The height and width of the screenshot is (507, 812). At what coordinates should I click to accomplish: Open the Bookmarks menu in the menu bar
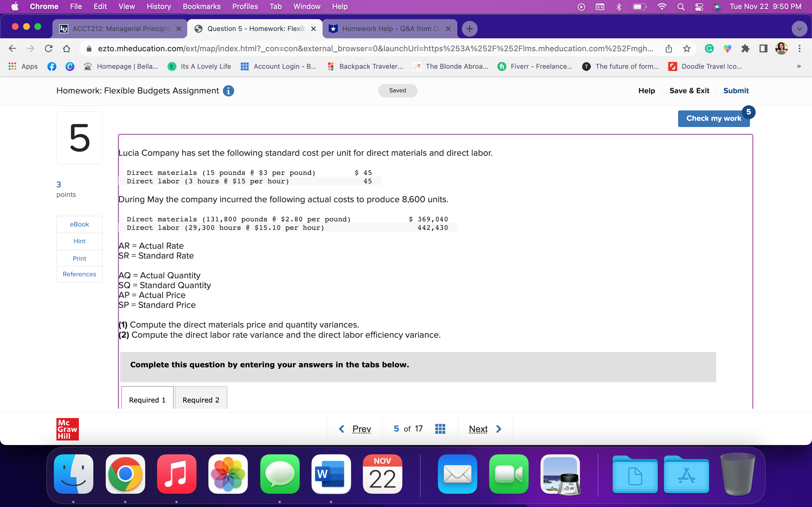202,6
